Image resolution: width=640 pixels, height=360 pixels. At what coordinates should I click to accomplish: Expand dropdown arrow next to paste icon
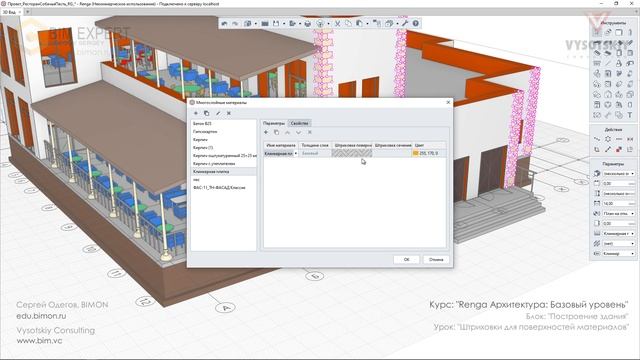pos(367,24)
